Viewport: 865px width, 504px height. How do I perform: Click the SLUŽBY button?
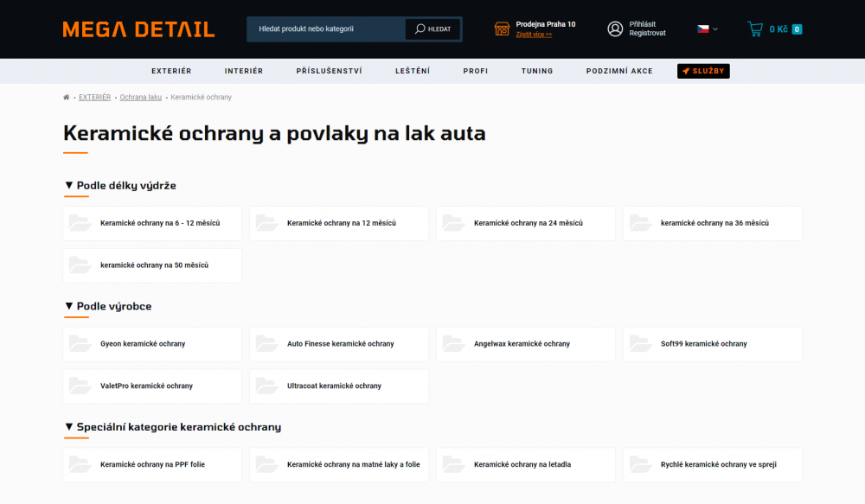coord(703,71)
